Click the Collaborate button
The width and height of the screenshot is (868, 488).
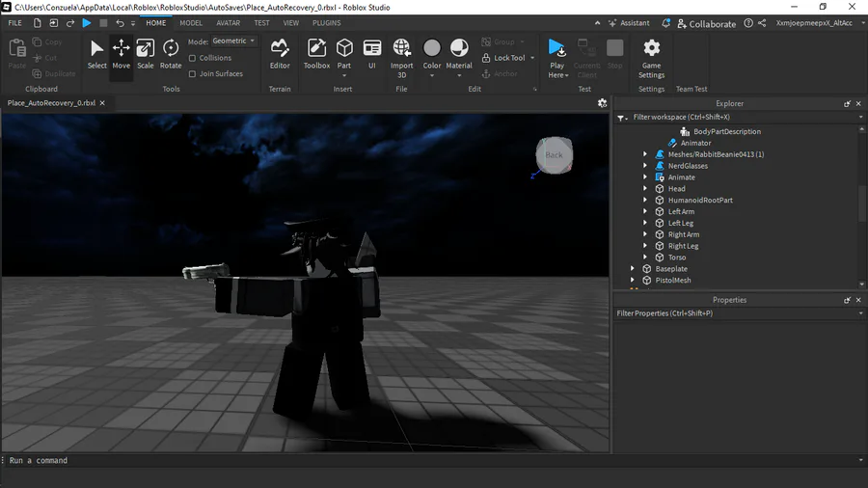click(x=706, y=24)
